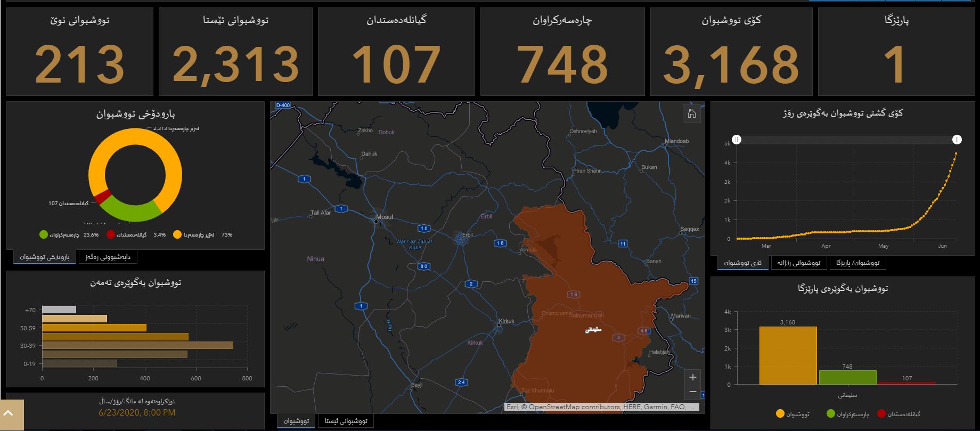This screenshot has height=431, width=980.
Task: Click the left handle of chart range slider
Action: (736, 140)
